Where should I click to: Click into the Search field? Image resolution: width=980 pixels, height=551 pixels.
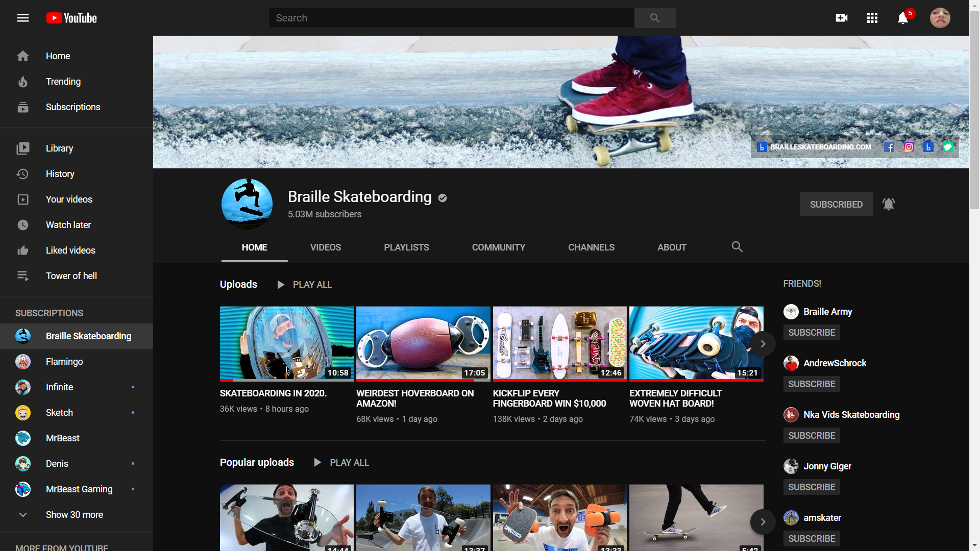coord(451,18)
